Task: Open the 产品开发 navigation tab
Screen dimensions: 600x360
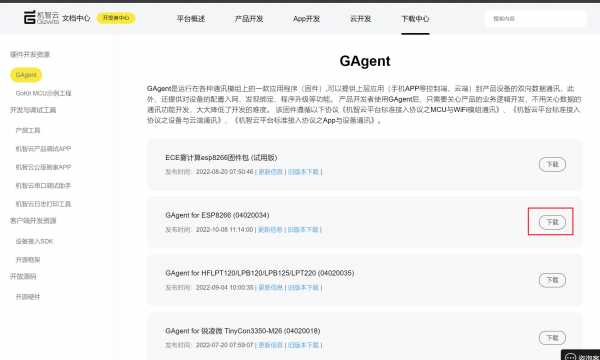Action: click(x=249, y=18)
